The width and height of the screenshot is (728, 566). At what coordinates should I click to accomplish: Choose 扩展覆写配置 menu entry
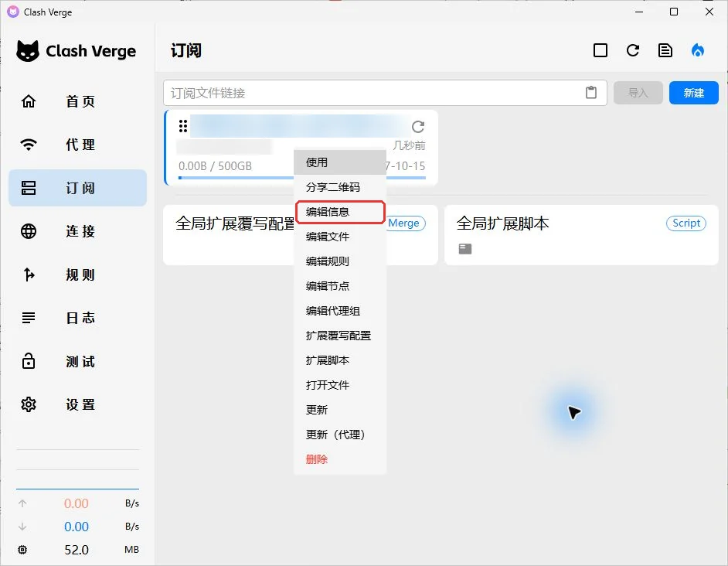tap(340, 336)
